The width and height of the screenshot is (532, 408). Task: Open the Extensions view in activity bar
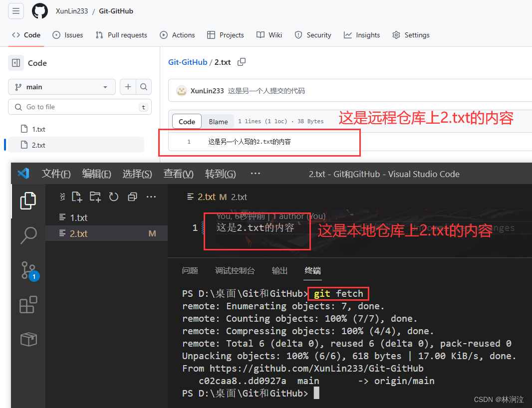tap(28, 305)
